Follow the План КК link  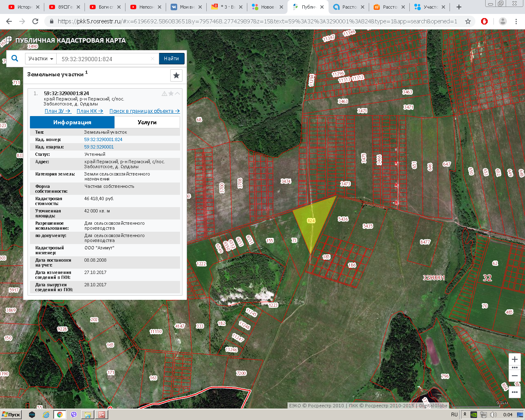coord(89,111)
